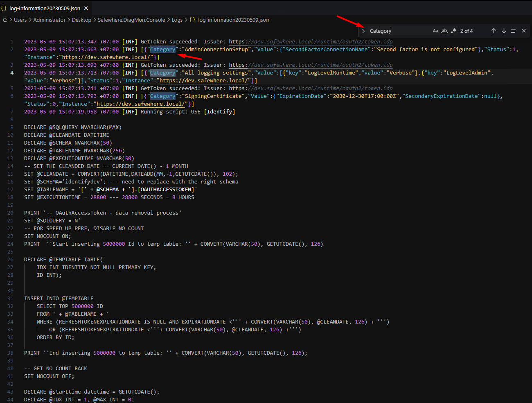Screen dimensions: 532x403
Task: Open the C: breadcrumb segment
Action: 5,20
